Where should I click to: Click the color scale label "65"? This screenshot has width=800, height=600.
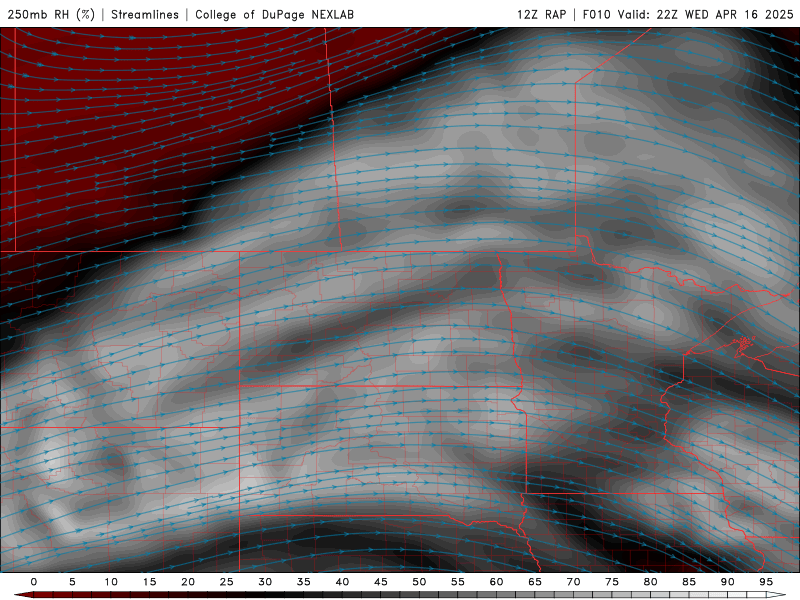[x=535, y=582]
